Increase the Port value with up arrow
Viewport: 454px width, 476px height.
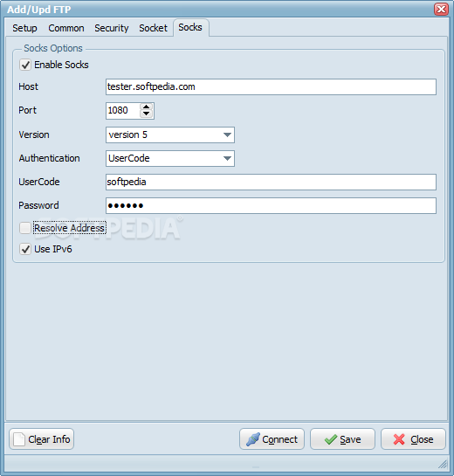[x=147, y=107]
